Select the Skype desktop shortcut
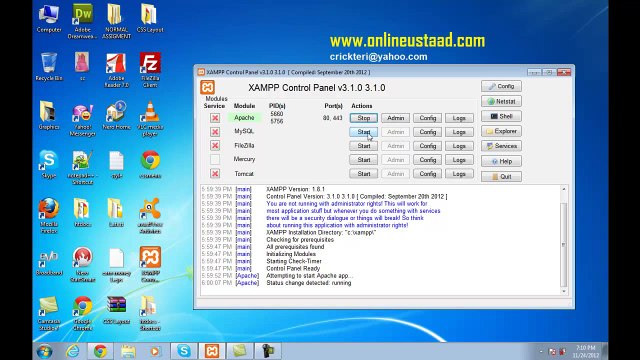The height and width of the screenshot is (360, 640). point(49,164)
